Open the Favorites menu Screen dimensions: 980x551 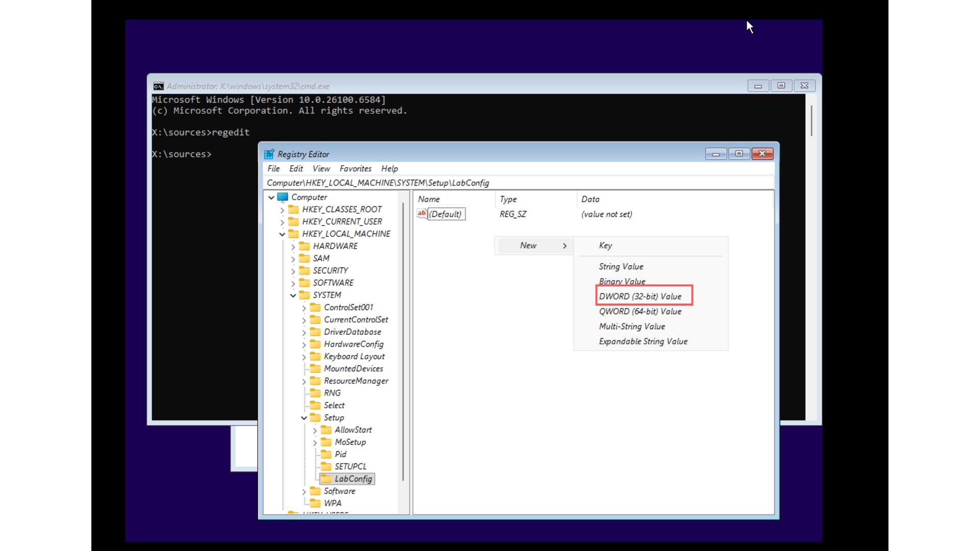(x=355, y=168)
